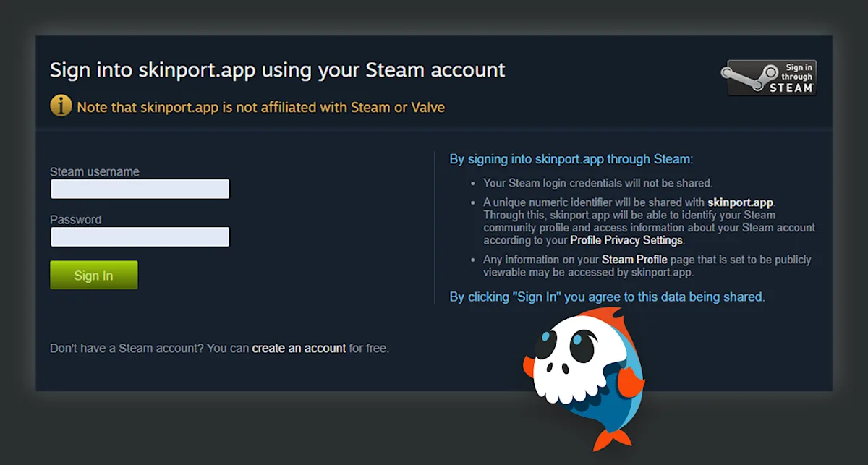Screen dimensions: 868x465
Task: Open the create an account link
Action: point(299,348)
